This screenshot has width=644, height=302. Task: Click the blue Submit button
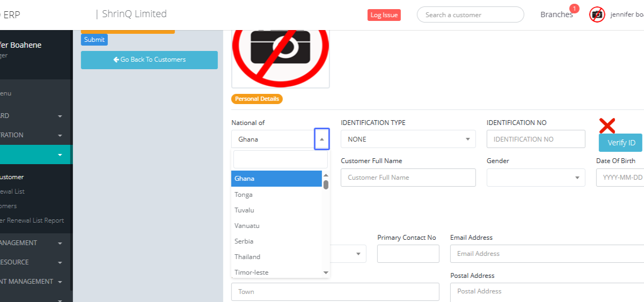tap(94, 40)
